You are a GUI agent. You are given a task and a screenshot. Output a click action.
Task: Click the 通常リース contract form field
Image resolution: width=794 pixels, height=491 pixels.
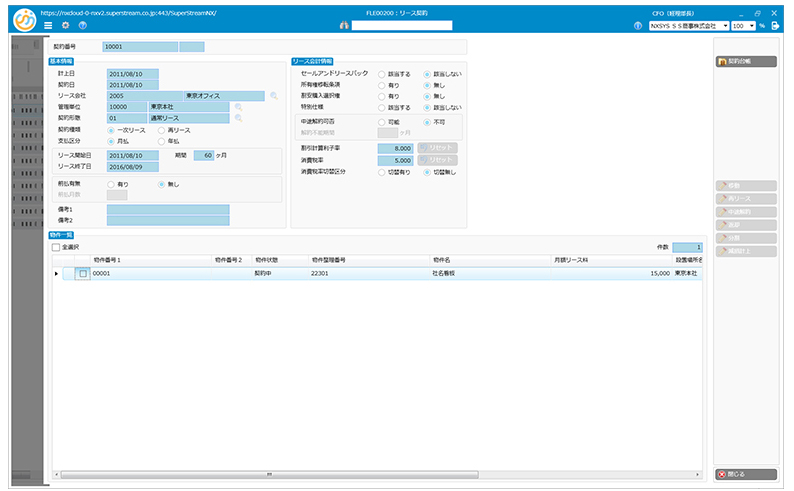pyautogui.click(x=189, y=118)
